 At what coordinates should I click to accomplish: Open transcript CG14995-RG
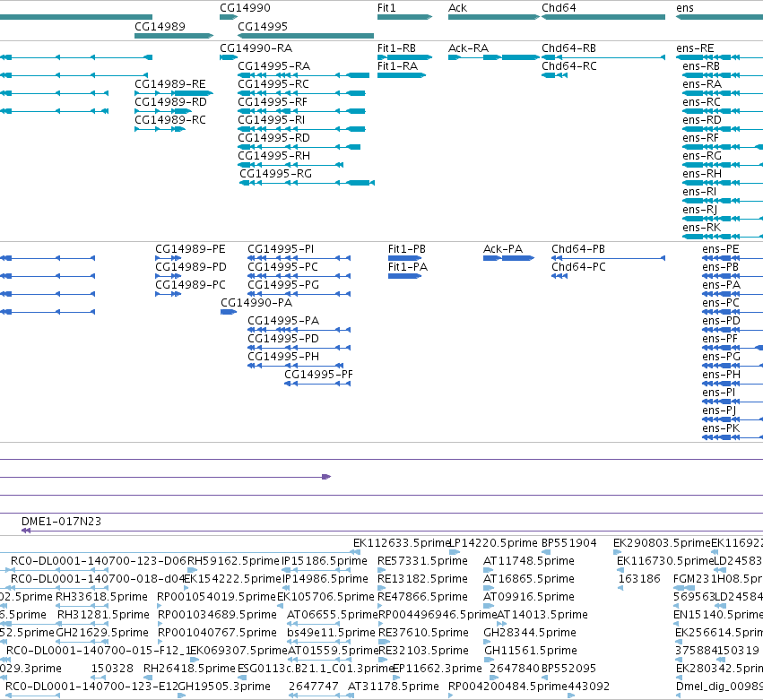275,174
